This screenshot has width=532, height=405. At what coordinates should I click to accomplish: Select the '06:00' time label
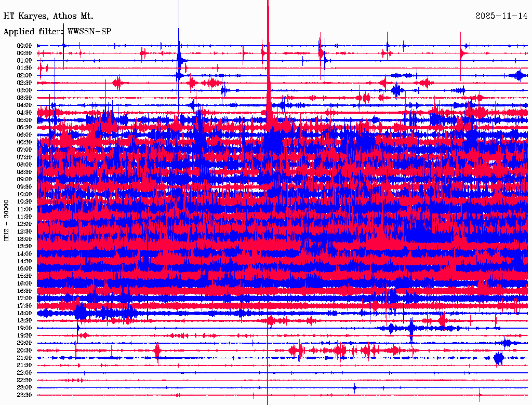tap(24, 135)
